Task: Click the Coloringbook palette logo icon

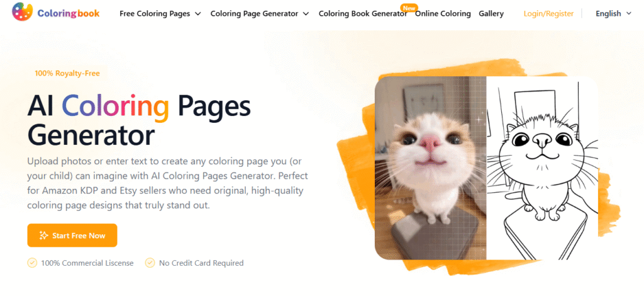Action: tap(22, 12)
